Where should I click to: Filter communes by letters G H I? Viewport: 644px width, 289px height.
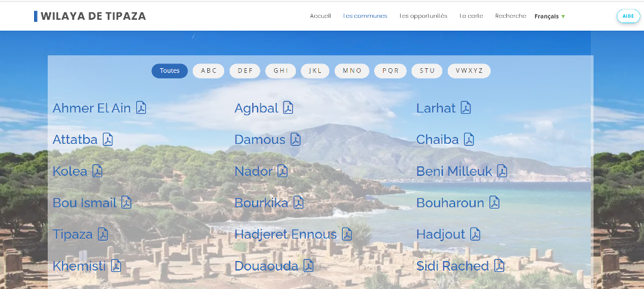pos(281,71)
